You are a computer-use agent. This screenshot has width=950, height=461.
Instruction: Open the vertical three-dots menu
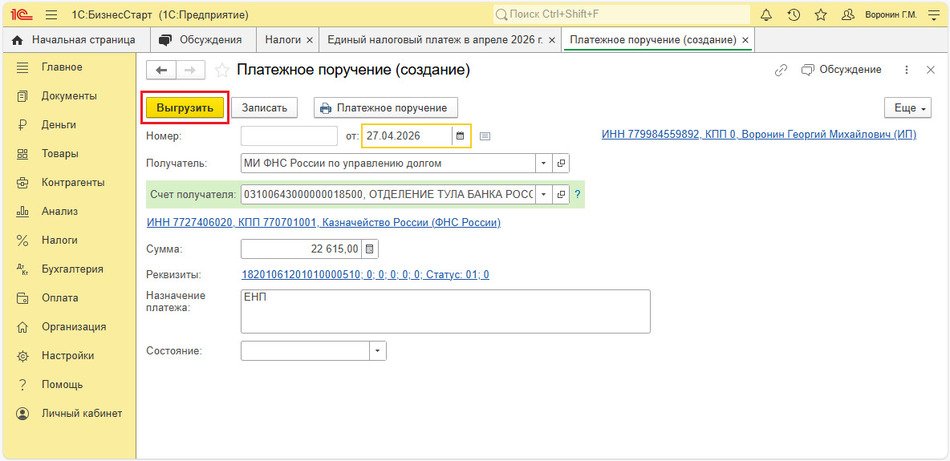point(906,70)
